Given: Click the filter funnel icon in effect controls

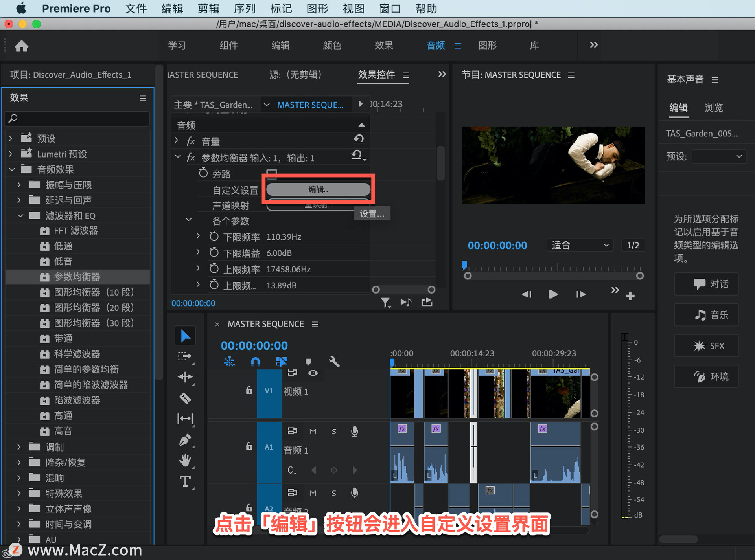Looking at the screenshot, I should click(385, 302).
